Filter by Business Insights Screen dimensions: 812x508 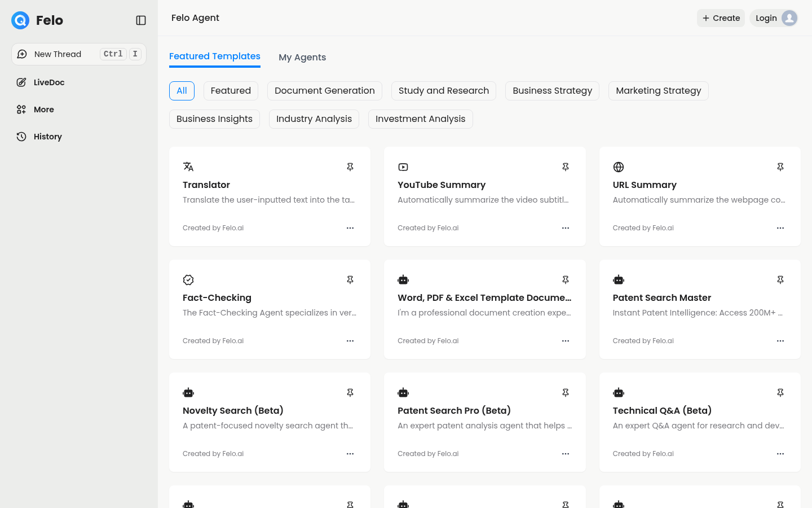coord(214,119)
